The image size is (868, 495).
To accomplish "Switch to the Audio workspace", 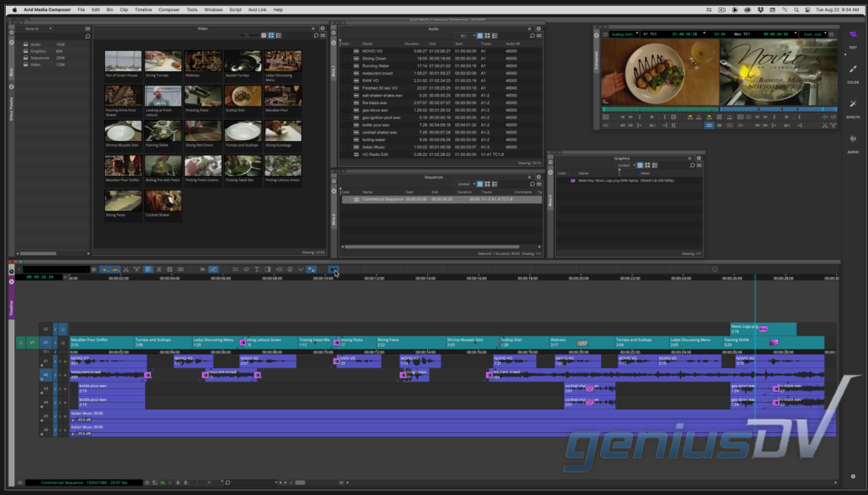I will (x=853, y=142).
